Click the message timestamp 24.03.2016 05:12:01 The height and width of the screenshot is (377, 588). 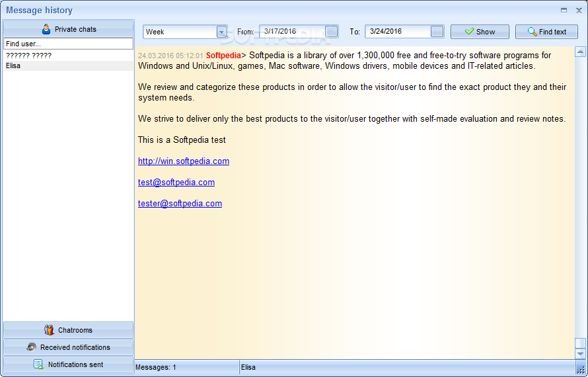tap(170, 56)
